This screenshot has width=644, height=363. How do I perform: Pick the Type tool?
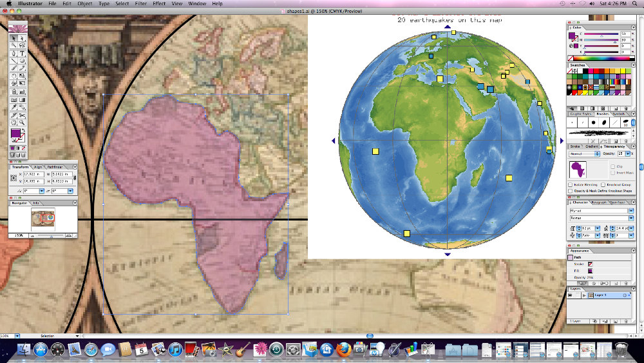click(x=22, y=54)
